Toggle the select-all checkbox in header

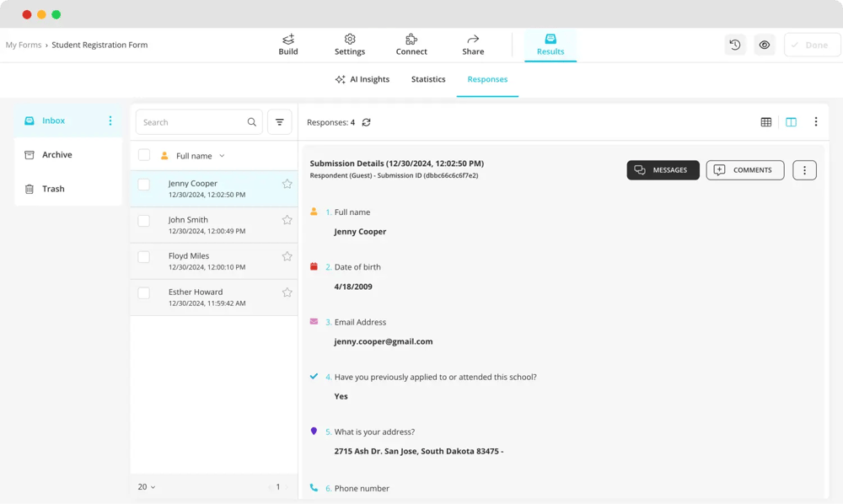[x=144, y=155]
